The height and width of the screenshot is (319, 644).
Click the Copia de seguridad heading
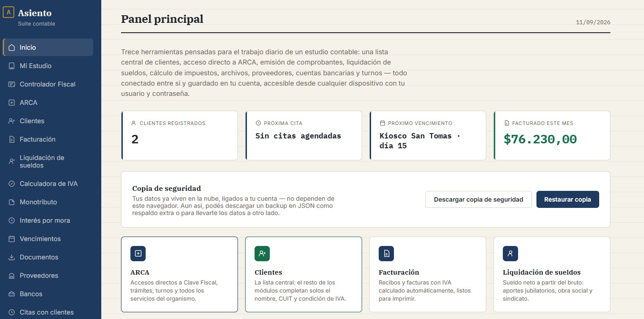[x=167, y=188]
